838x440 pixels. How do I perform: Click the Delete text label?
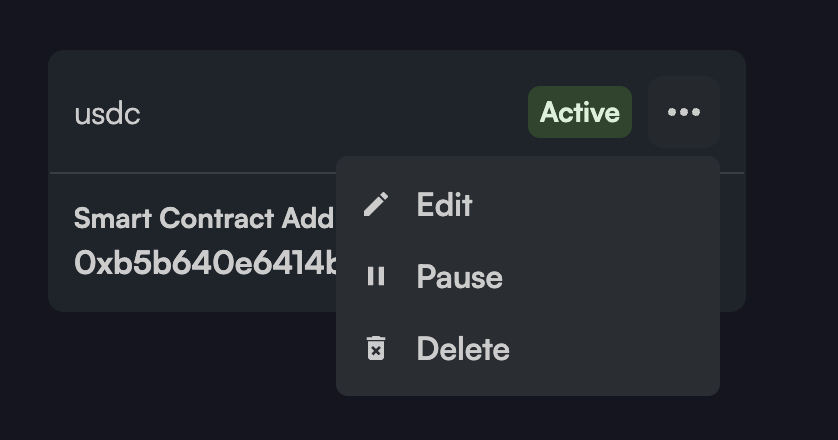coord(463,349)
